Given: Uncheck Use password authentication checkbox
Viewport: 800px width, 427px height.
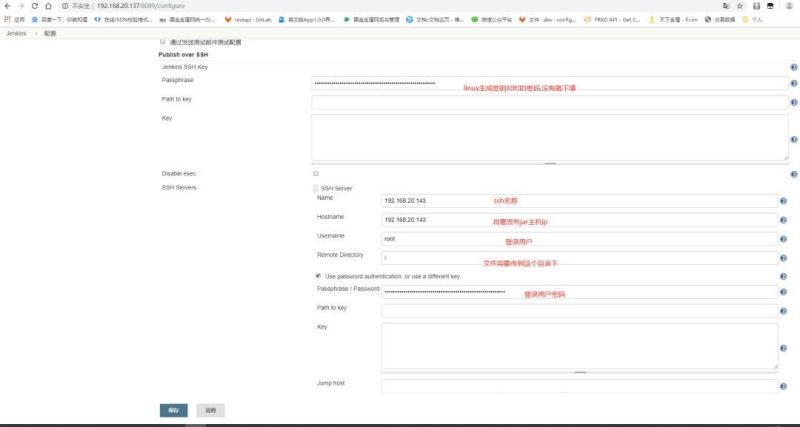Looking at the screenshot, I should pyautogui.click(x=318, y=276).
